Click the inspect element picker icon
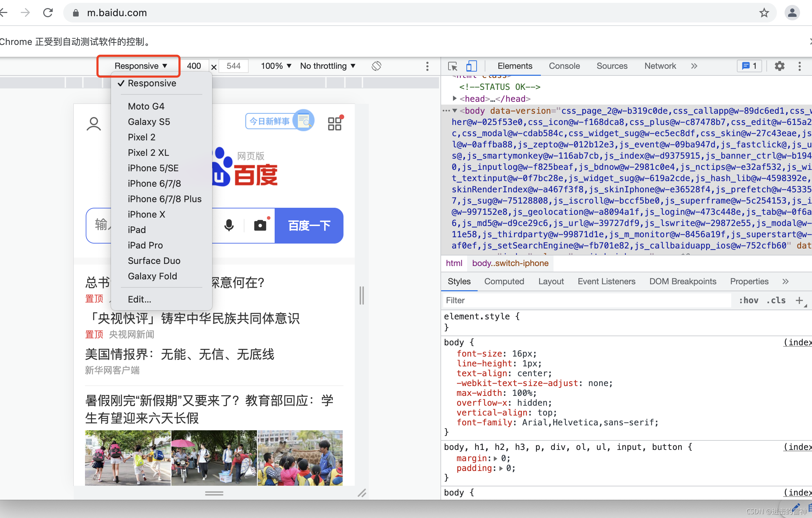 point(453,66)
